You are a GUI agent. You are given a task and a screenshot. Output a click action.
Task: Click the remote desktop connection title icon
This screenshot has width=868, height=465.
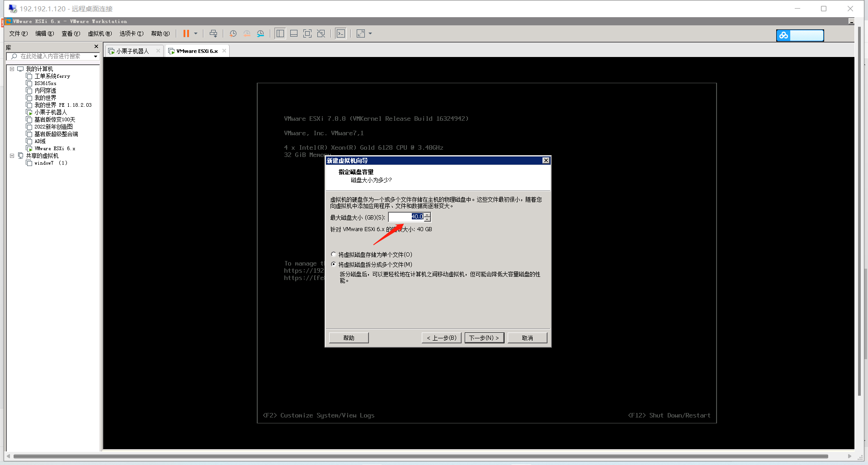pyautogui.click(x=13, y=9)
